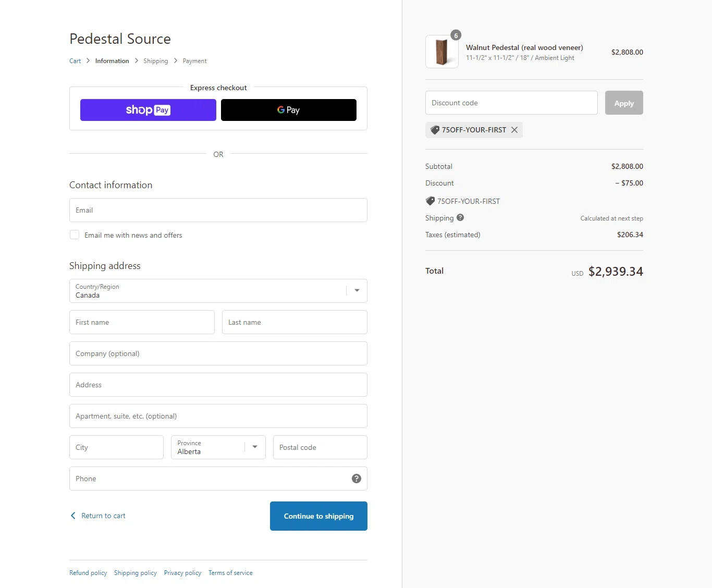Focus the Discount code field

(511, 103)
